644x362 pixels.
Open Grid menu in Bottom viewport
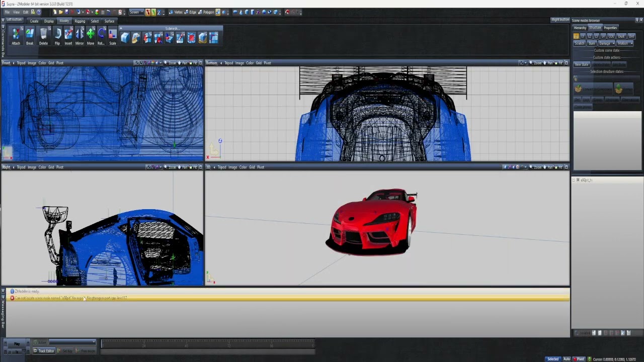[259, 63]
